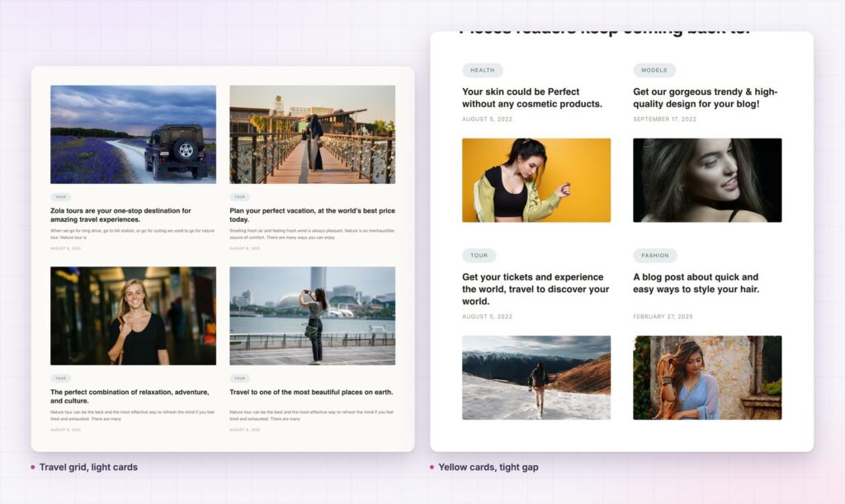Image resolution: width=845 pixels, height=504 pixels.
Task: Click the date FEBRUARY 27, 2025
Action: (x=663, y=317)
